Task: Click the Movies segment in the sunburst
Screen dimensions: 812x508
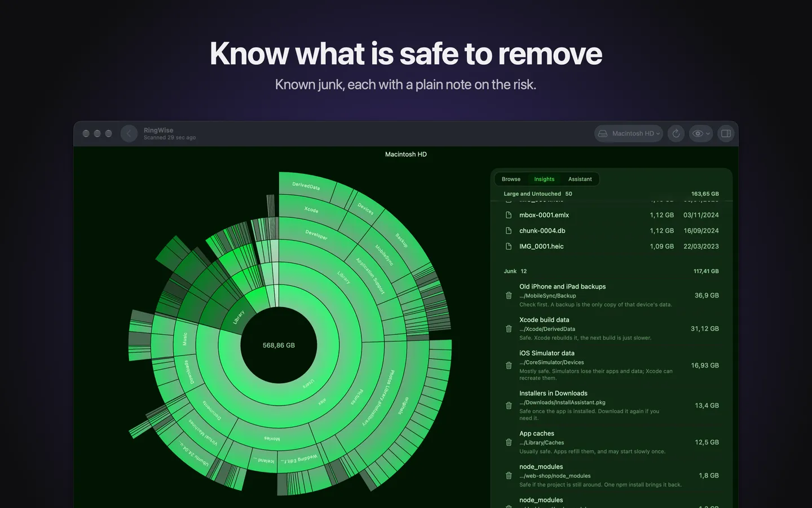Action: point(272,438)
